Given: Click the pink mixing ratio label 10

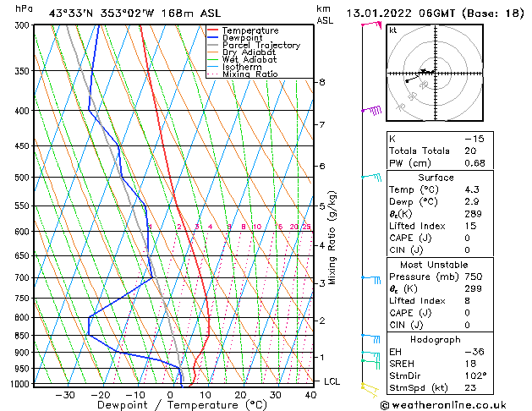Looking at the screenshot, I should 257,227.
